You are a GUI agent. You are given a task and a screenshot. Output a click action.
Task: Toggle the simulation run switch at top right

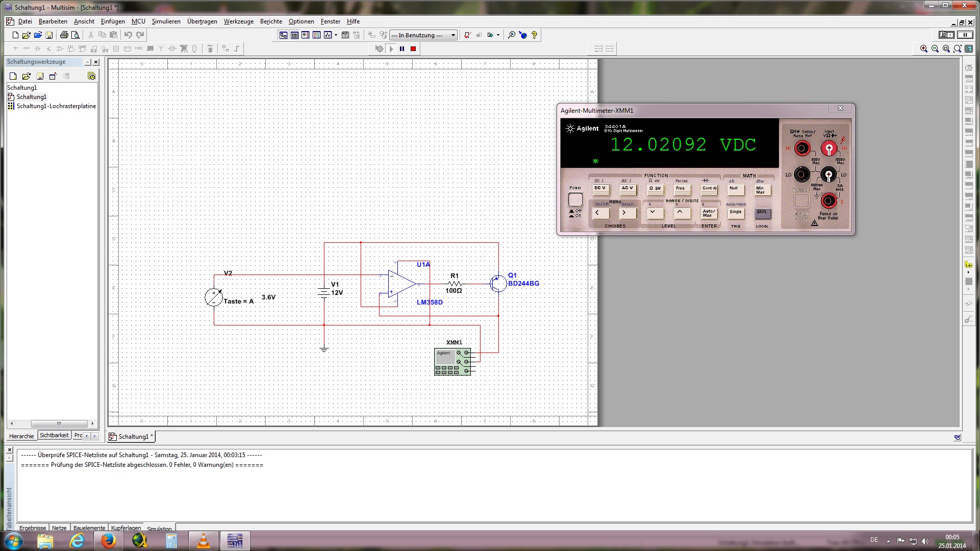[946, 35]
